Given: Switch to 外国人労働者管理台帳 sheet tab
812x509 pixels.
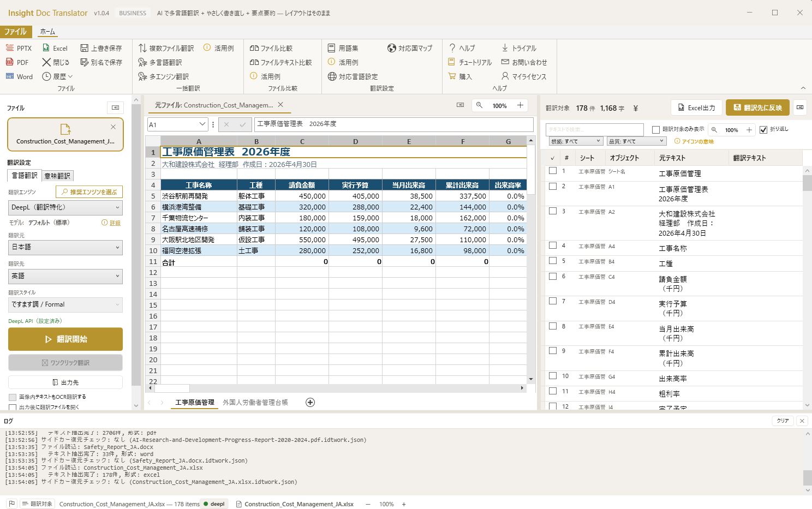Looking at the screenshot, I should click(x=255, y=403).
